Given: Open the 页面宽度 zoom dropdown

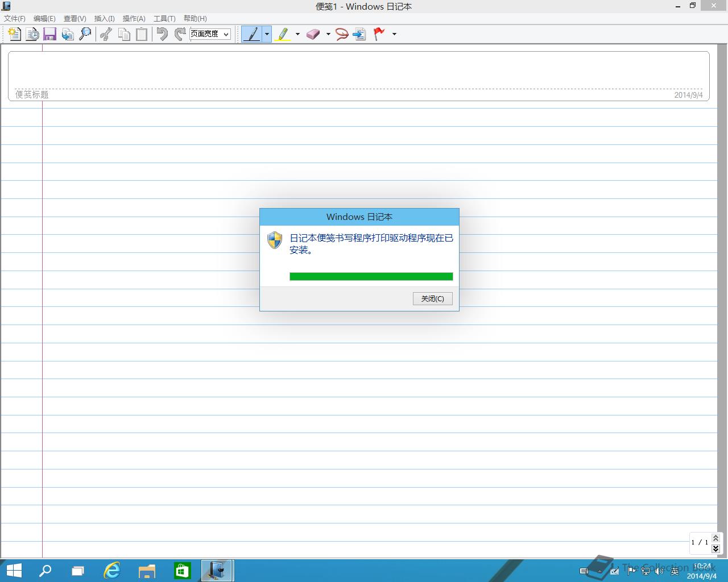Looking at the screenshot, I should coord(210,34).
